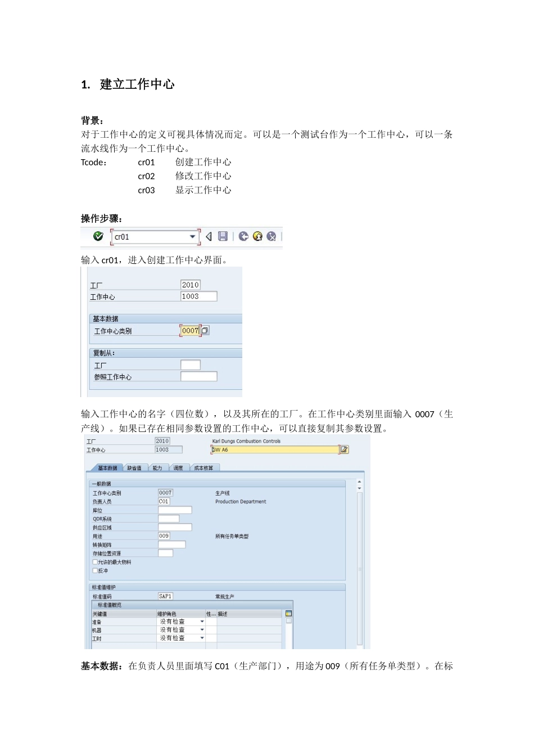Open the search help next to 0007
The height and width of the screenshot is (756, 534).
[205, 331]
